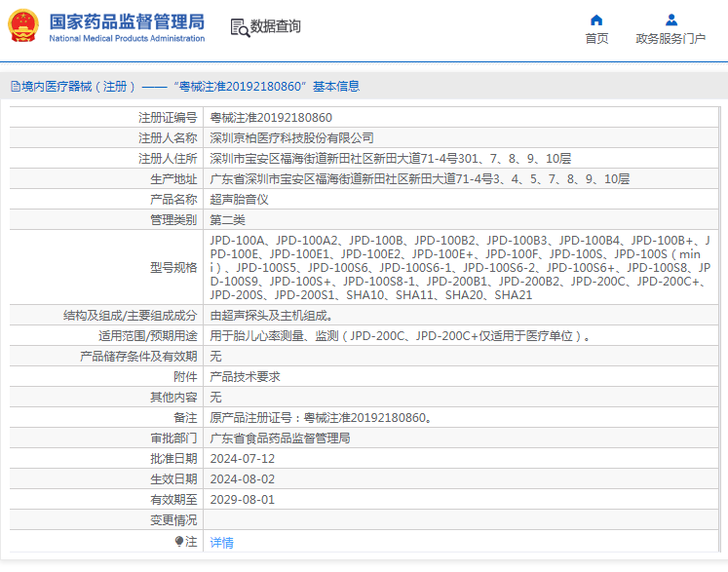The image size is (728, 572).
Task: Click the 首页 label
Action: coord(596,39)
